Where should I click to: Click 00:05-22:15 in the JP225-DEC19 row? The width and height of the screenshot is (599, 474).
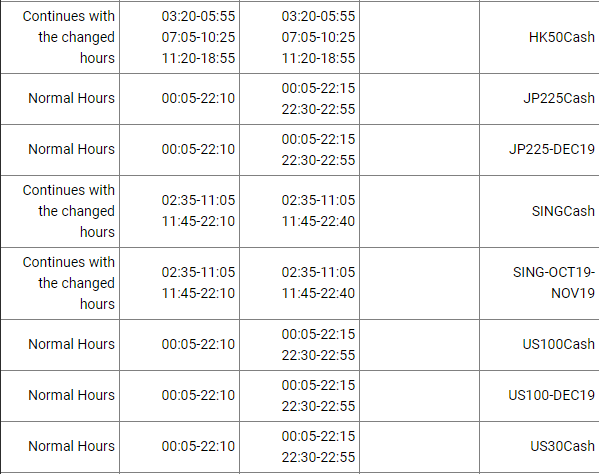(318, 139)
